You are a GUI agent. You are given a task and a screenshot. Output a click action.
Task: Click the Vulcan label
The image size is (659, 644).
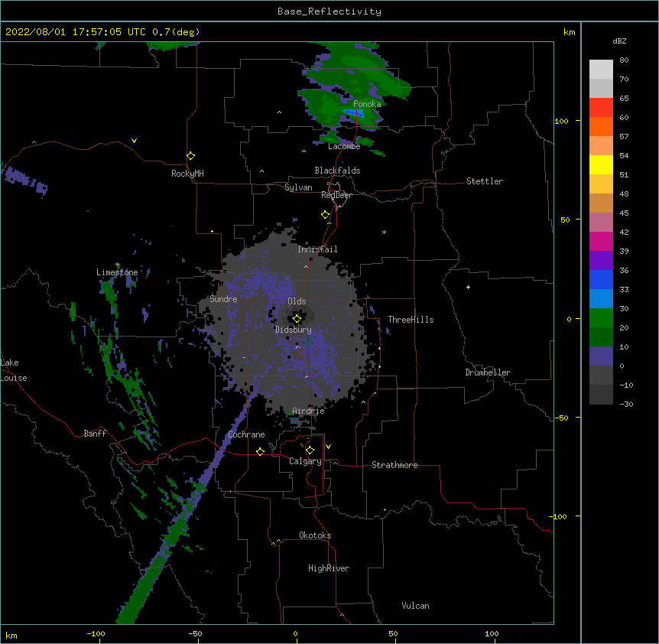coord(415,606)
